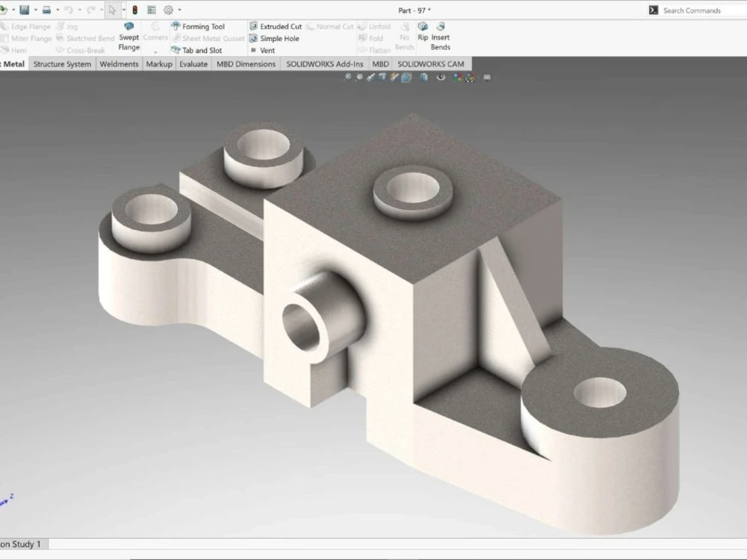Switch to the Structure System tab
The height and width of the screenshot is (560, 747).
click(x=62, y=63)
